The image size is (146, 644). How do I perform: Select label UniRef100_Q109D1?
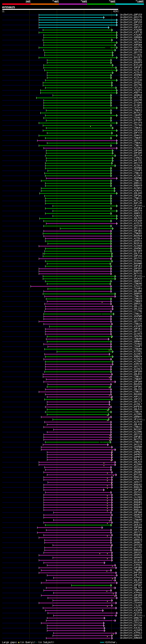coord(131,60)
